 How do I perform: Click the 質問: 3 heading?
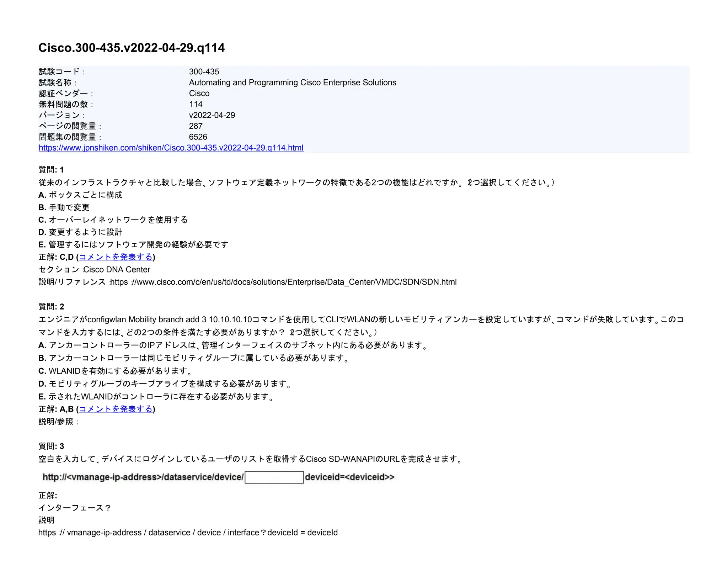point(51,446)
